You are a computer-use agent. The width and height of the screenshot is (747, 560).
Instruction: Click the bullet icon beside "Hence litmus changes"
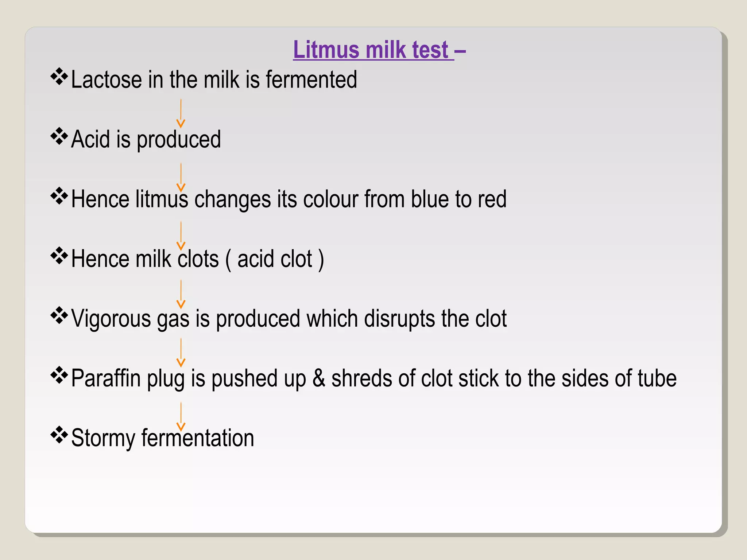click(x=59, y=197)
